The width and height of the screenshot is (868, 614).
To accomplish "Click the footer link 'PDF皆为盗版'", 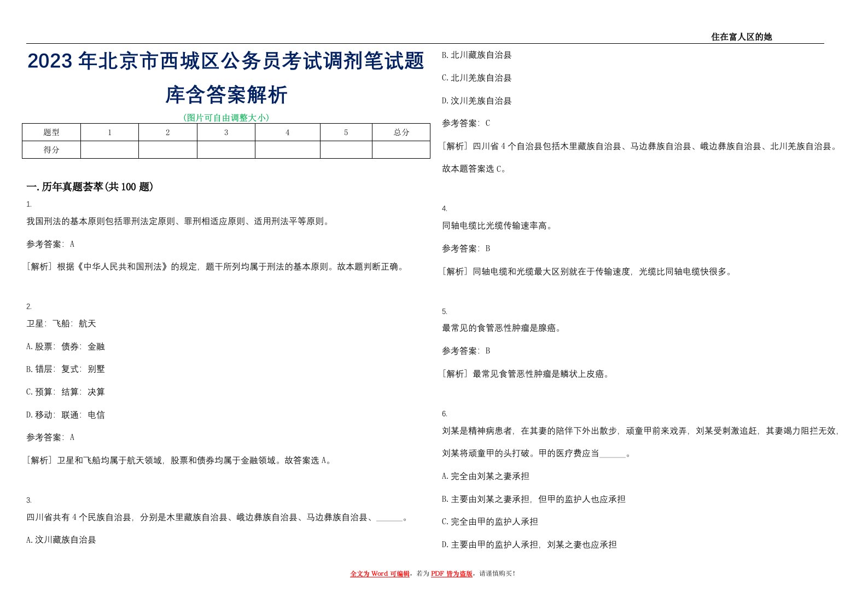I will point(452,574).
